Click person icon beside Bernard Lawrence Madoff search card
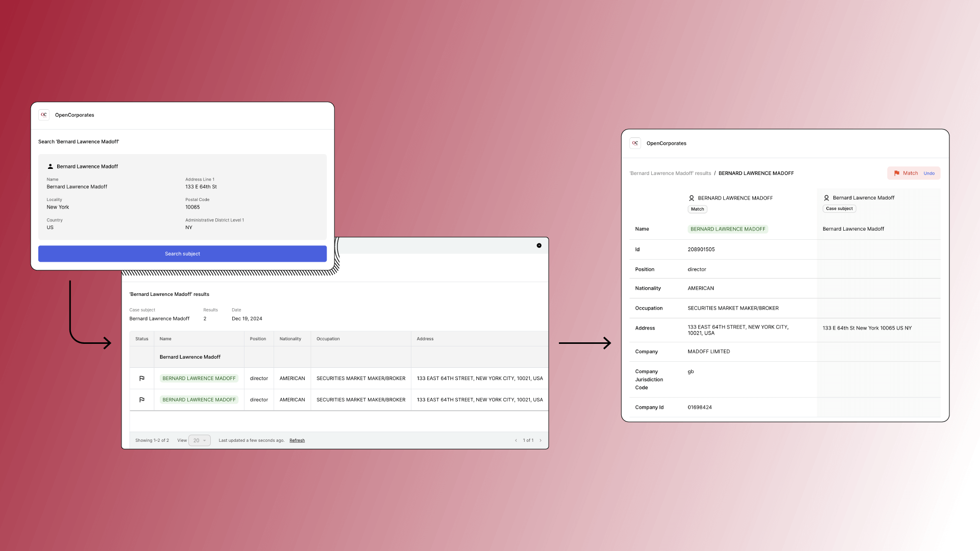The height and width of the screenshot is (551, 980). click(x=51, y=166)
